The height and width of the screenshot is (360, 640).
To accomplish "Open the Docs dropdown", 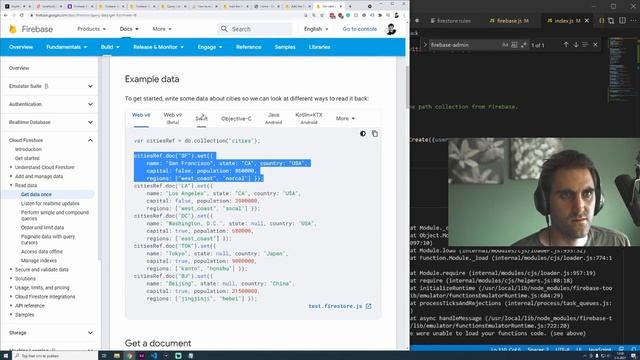I will (x=129, y=29).
